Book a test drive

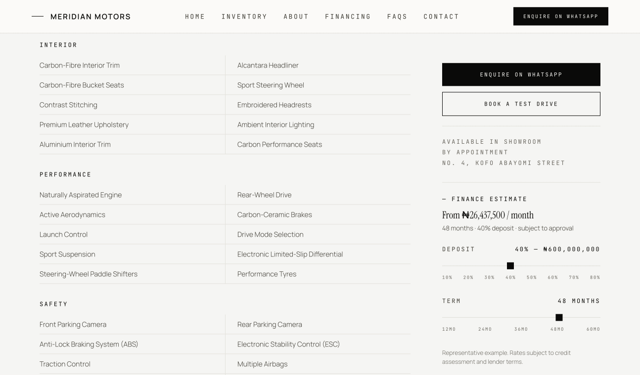coord(521,104)
